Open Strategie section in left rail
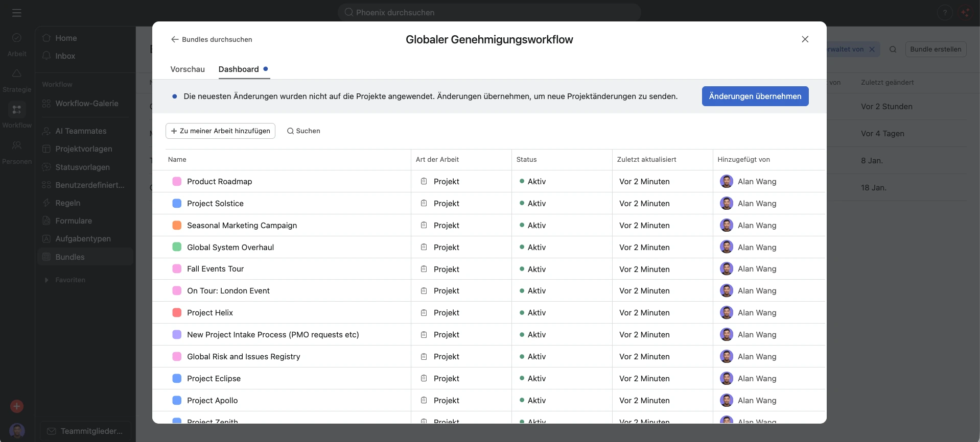This screenshot has height=442, width=980. pyautogui.click(x=17, y=81)
